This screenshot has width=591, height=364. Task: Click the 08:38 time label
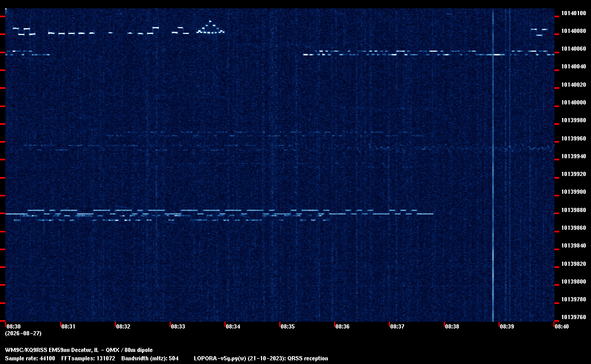tap(452, 326)
